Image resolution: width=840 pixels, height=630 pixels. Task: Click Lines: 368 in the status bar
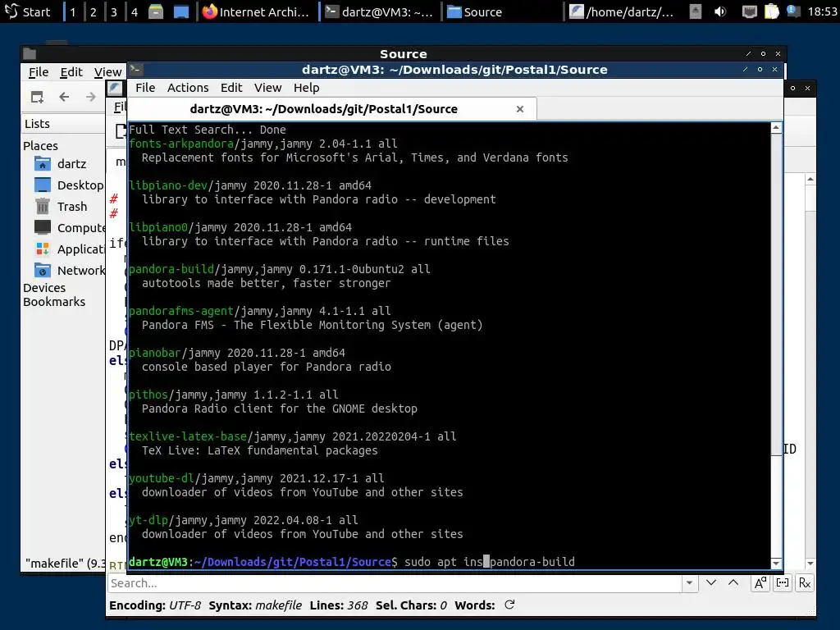coord(339,605)
